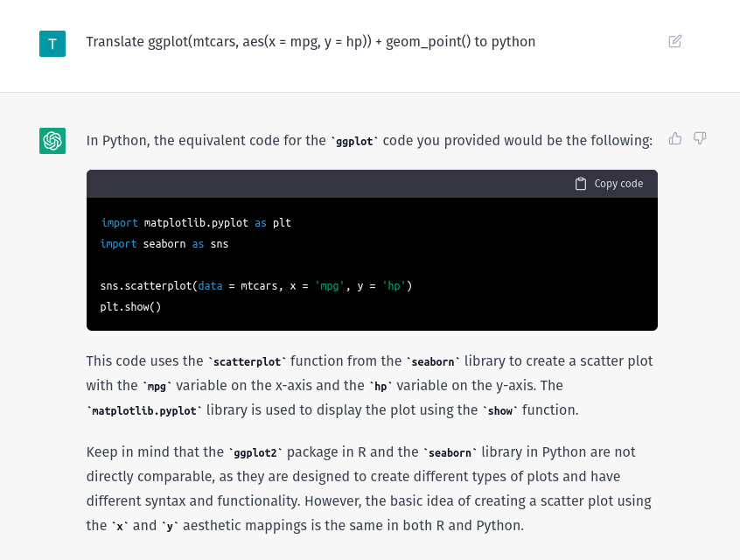Click the sentence starting "In Python, the equivalent"
Image resolution: width=740 pixels, height=560 pixels.
point(369,140)
